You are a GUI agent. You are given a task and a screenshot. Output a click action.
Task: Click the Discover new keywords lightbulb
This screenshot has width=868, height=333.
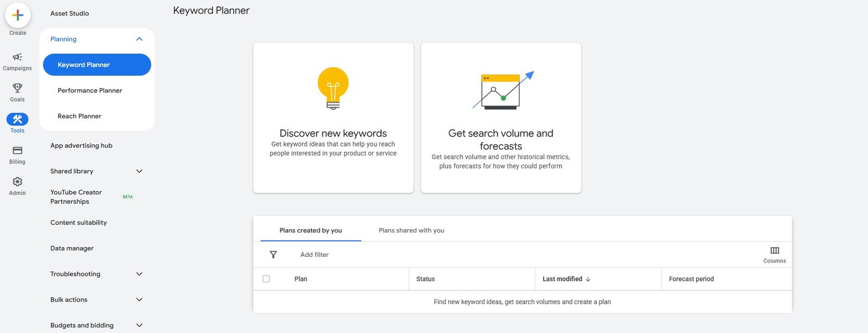(333, 88)
